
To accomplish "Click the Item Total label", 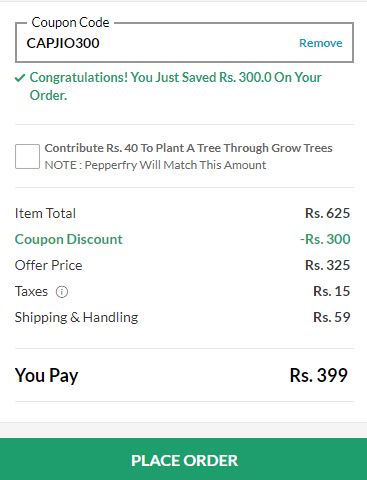I will pyautogui.click(x=45, y=213).
